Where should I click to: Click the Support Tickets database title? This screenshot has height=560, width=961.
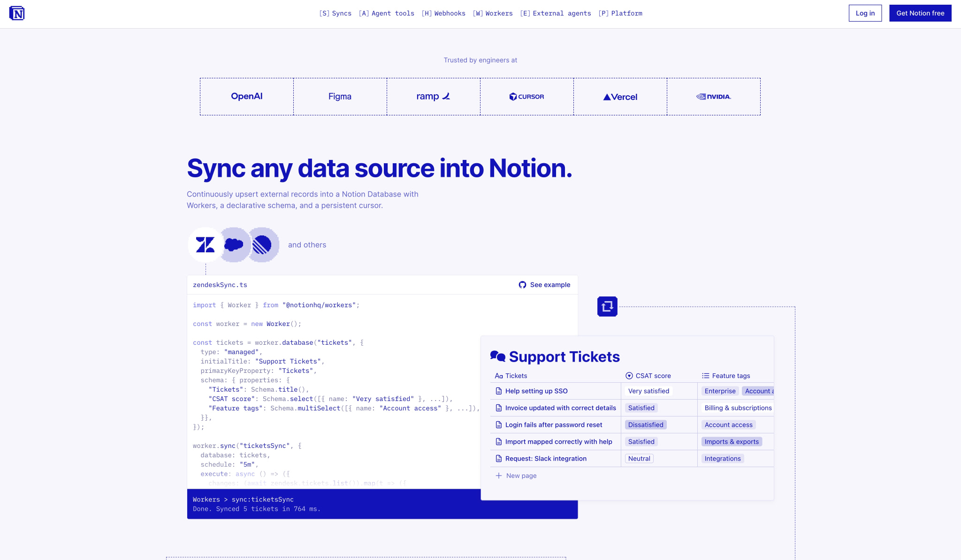pyautogui.click(x=564, y=356)
